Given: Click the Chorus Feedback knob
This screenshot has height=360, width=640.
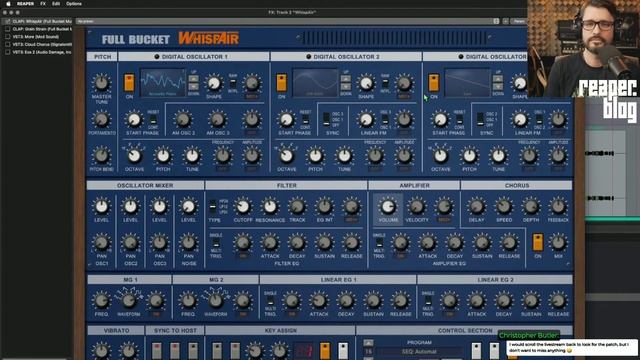Looking at the screenshot, I should (x=558, y=207).
